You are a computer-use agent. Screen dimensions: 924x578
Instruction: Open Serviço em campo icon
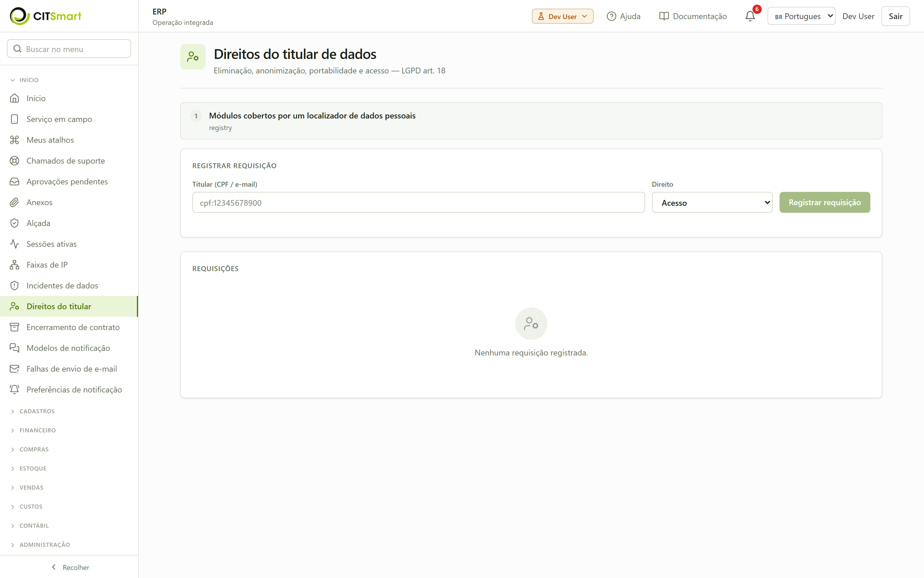click(14, 119)
